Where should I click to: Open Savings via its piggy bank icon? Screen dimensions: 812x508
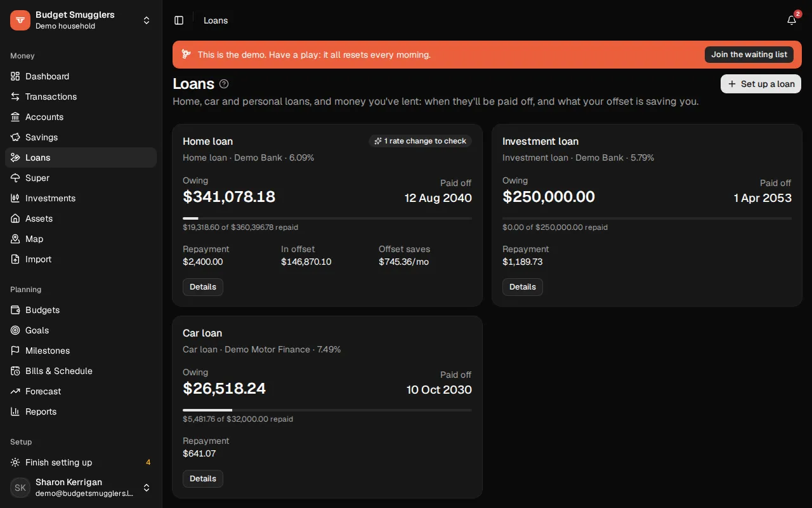point(15,137)
